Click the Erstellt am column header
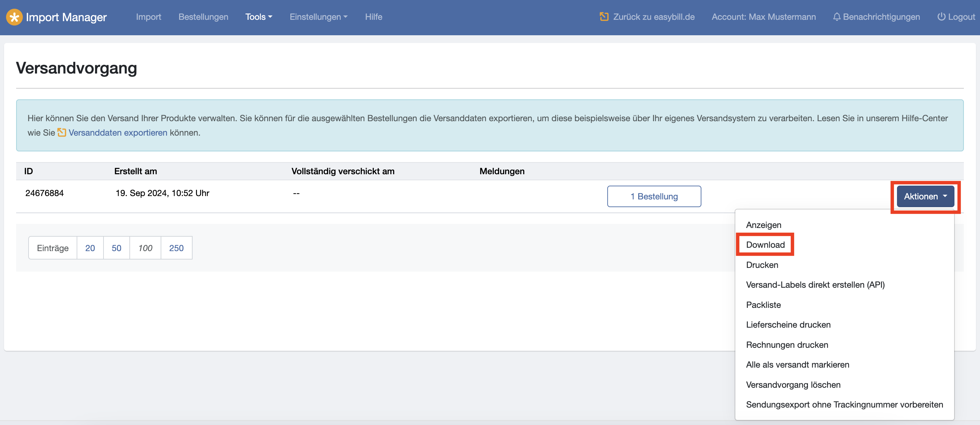 click(135, 171)
